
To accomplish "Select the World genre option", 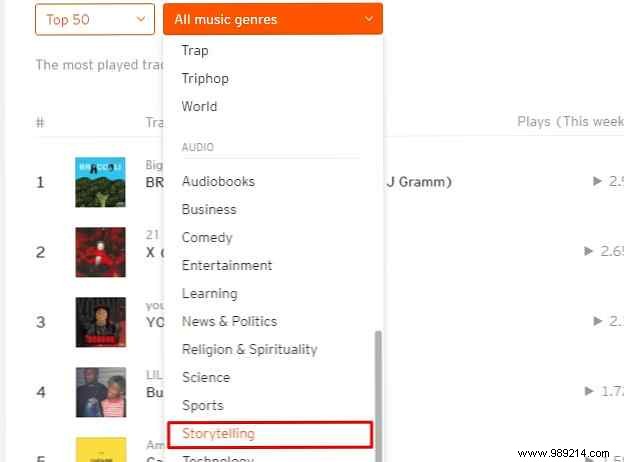I will [x=199, y=106].
